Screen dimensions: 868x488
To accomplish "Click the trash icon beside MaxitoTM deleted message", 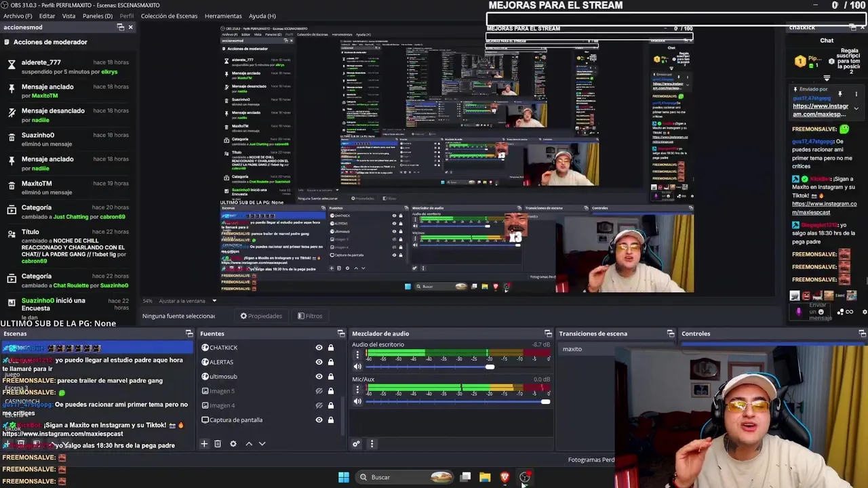I will (12, 186).
